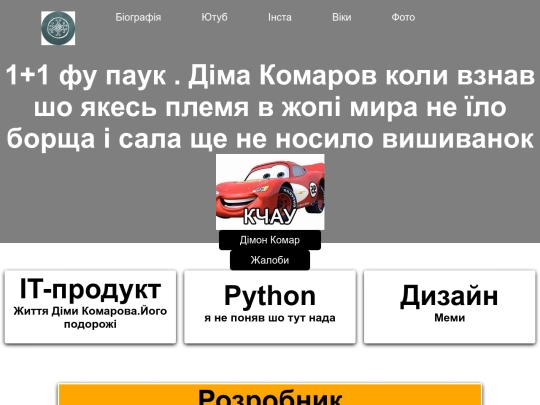Viewport: 540px width, 405px height.
Task: Click the КЧАУ caption on the car picture
Action: [x=270, y=217]
